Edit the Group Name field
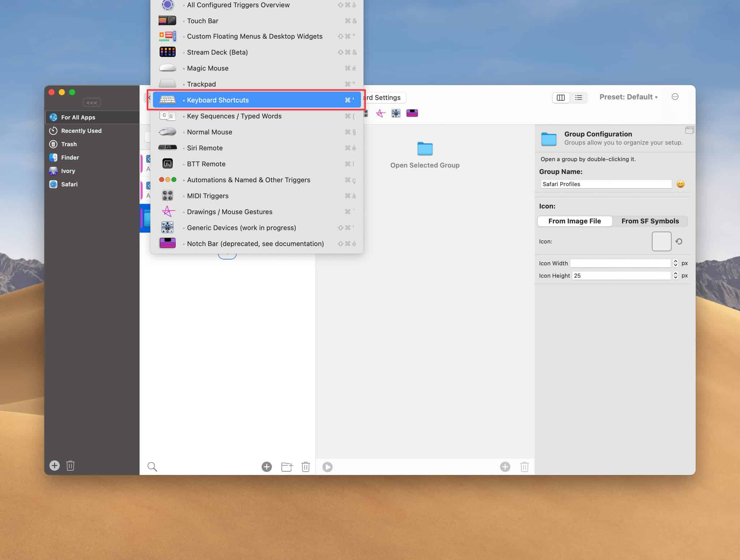 (606, 184)
